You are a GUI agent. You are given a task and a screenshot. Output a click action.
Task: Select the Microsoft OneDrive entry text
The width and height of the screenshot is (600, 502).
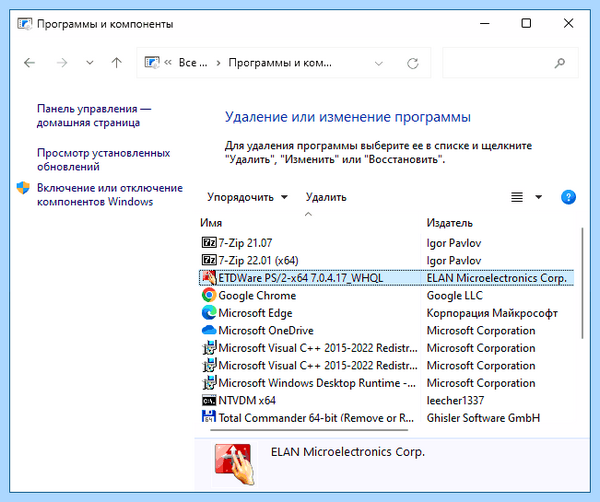pyautogui.click(x=266, y=330)
